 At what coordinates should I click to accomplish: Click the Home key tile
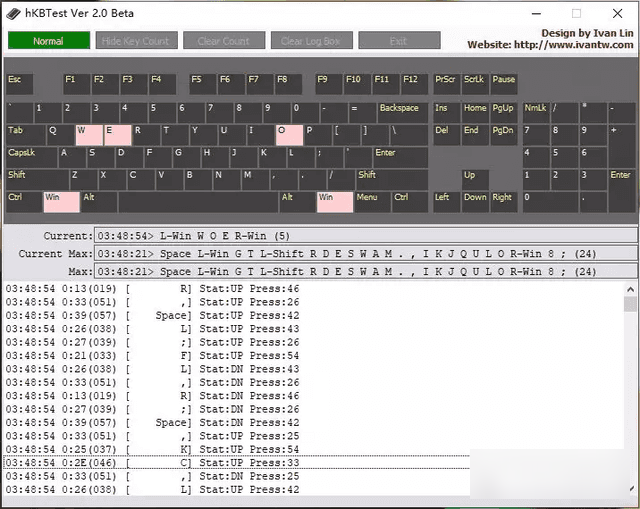[475, 113]
